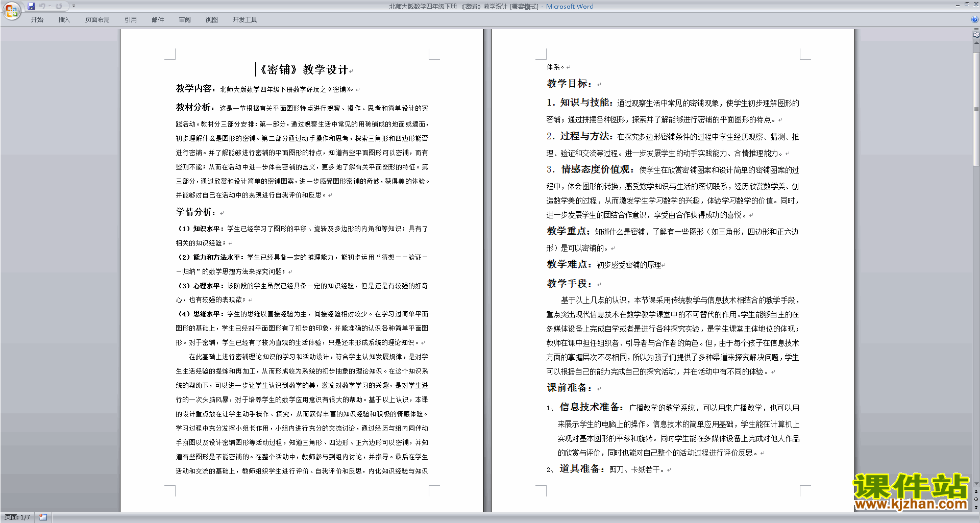Image resolution: width=980 pixels, height=523 pixels.
Task: Open the Undo history dropdown arrow
Action: [x=50, y=6]
